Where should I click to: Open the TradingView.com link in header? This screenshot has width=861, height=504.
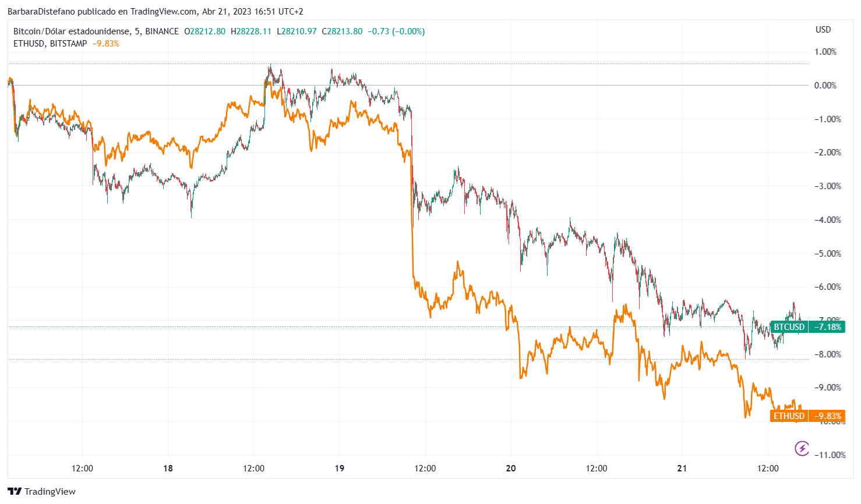[164, 12]
